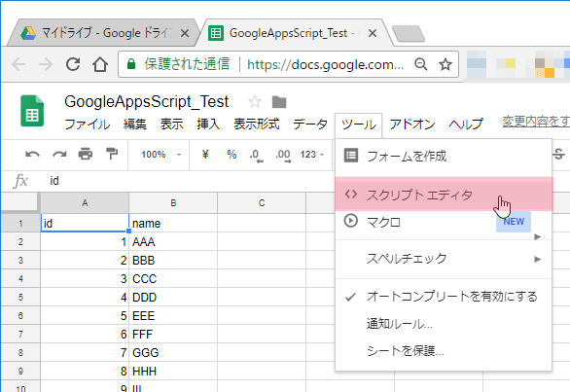This screenshot has height=392, width=570.
Task: Click cell containing CCC
Action: (173, 279)
